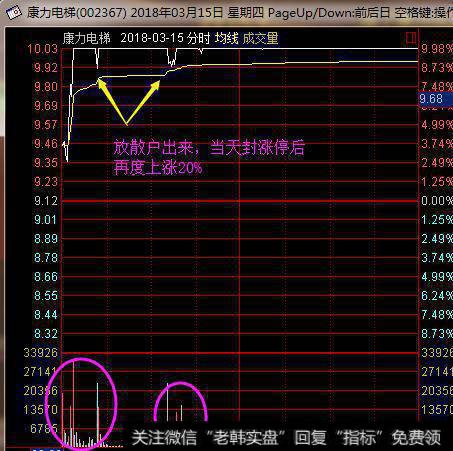Click the 2018-03-15 分时 header label
The image size is (453, 451).
165,38
